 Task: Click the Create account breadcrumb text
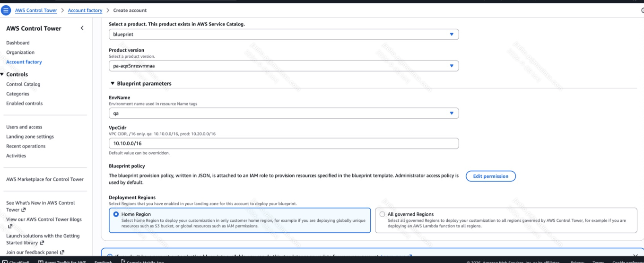(x=130, y=10)
